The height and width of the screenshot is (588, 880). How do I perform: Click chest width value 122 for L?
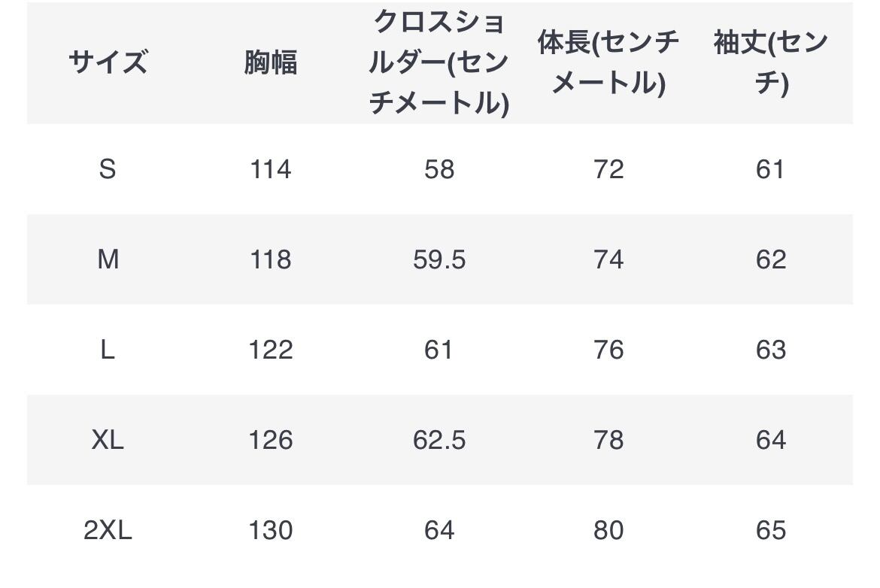coord(270,350)
